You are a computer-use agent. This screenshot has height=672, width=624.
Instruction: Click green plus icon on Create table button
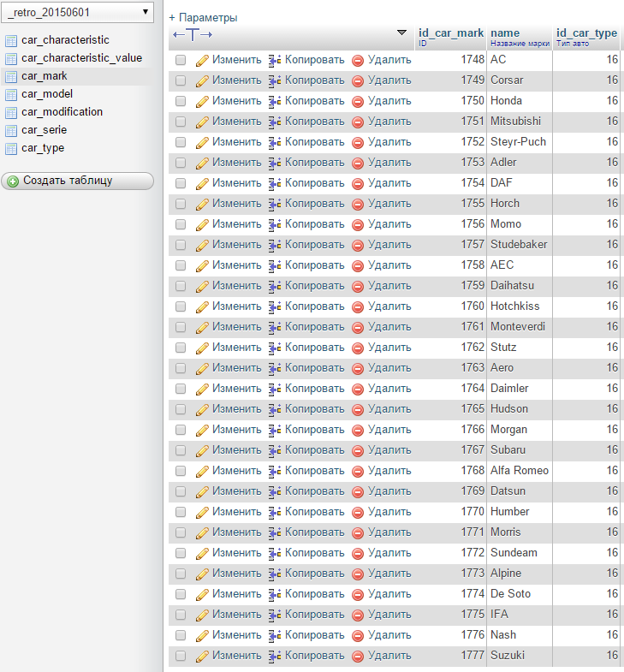(x=13, y=181)
